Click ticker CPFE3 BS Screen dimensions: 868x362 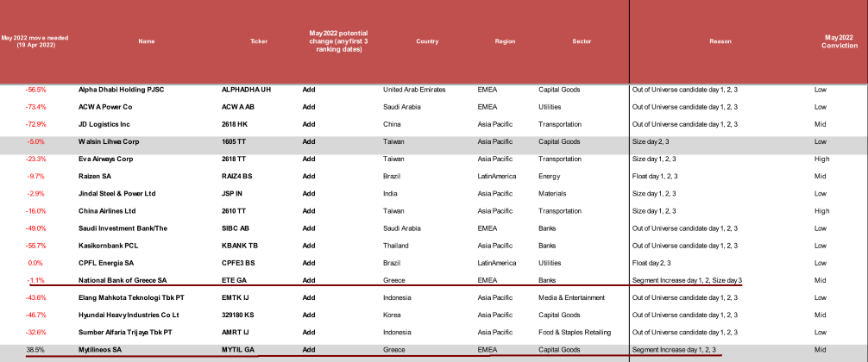(x=238, y=263)
